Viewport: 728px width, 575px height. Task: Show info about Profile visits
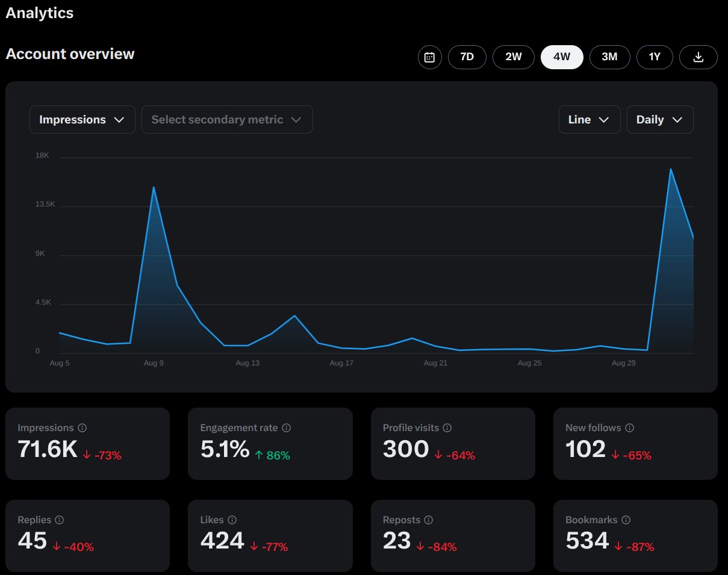[447, 428]
